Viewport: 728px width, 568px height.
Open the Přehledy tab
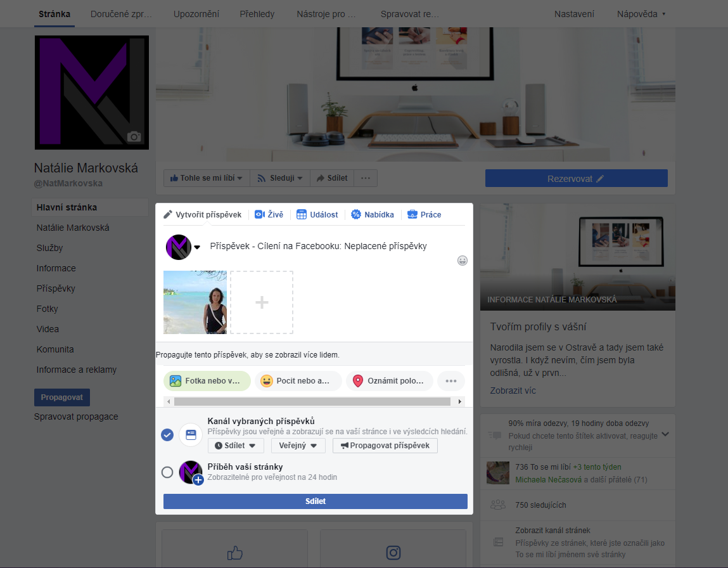(x=257, y=14)
